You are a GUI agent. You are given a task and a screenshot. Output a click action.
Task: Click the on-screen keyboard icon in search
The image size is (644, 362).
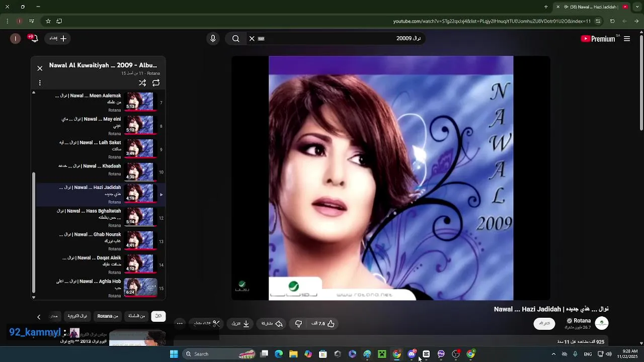coord(261,38)
